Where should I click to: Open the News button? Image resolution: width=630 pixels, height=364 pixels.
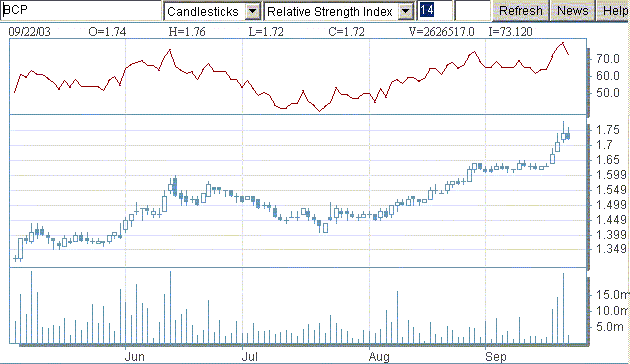pos(573,11)
